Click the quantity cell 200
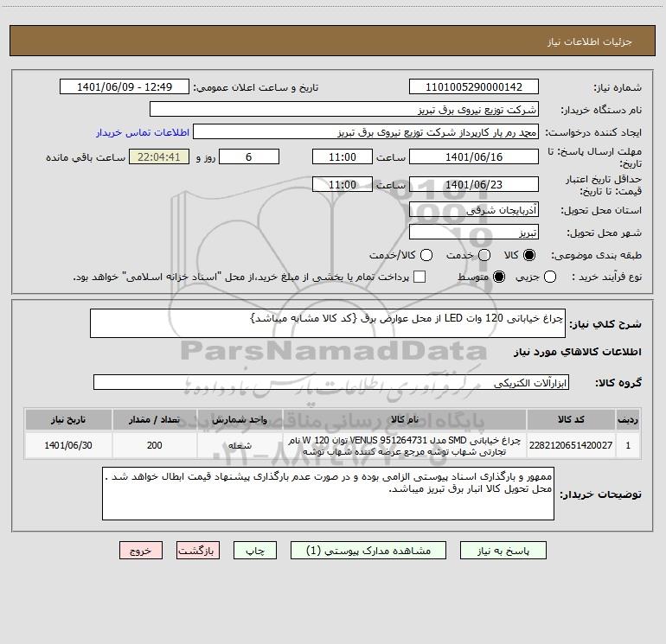The height and width of the screenshot is (644, 666). coord(154,445)
